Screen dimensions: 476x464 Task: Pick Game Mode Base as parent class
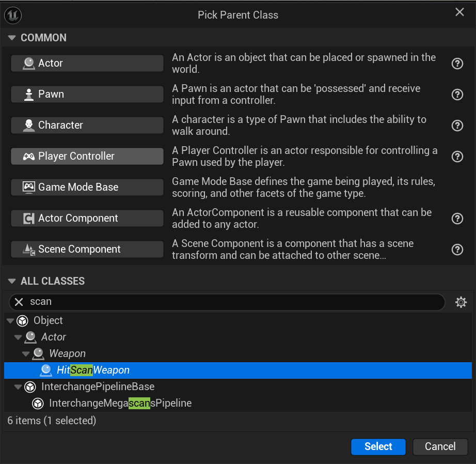[x=87, y=188]
